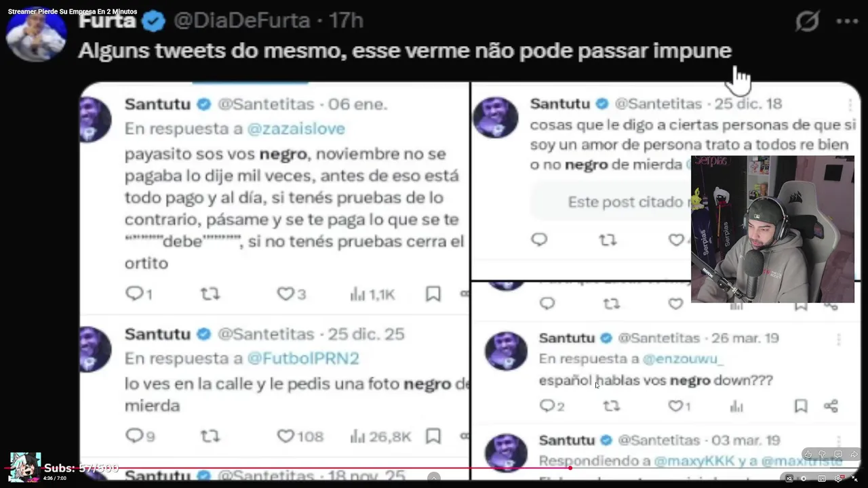Click the thumbs-up like icon on video overlay
The width and height of the screenshot is (868, 488).
(808, 454)
